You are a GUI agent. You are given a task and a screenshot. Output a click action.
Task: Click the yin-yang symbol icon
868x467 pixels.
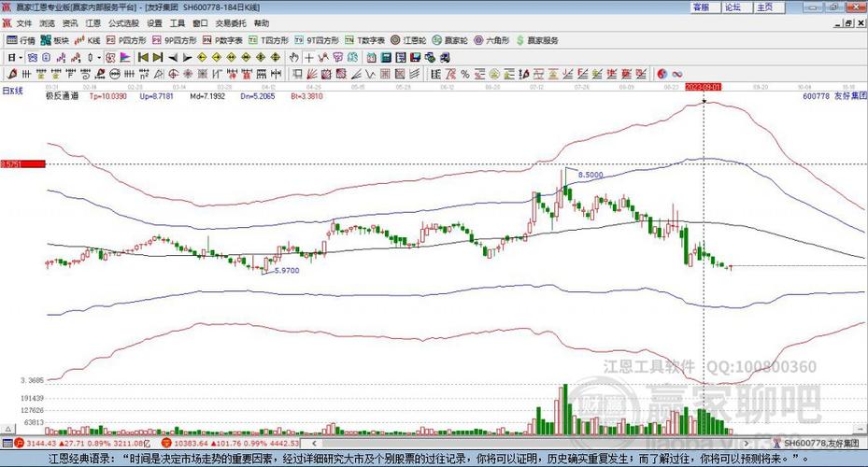click(x=662, y=74)
